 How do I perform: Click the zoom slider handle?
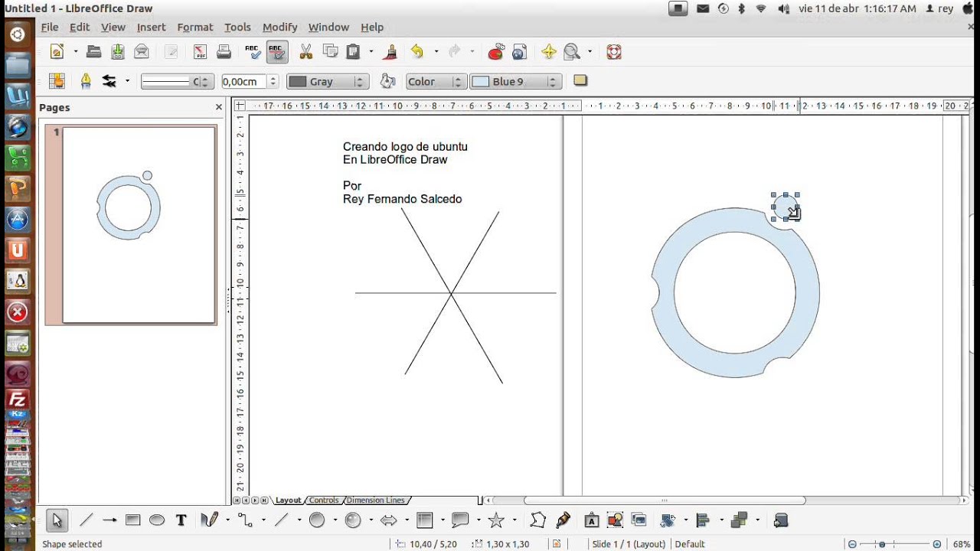[x=882, y=544]
